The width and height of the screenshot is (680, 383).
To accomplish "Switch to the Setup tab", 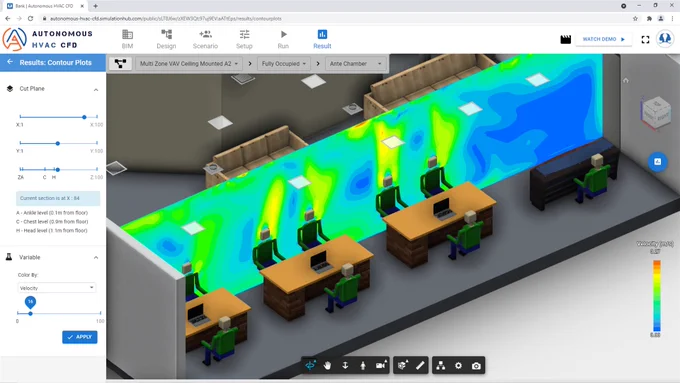I will coord(244,39).
